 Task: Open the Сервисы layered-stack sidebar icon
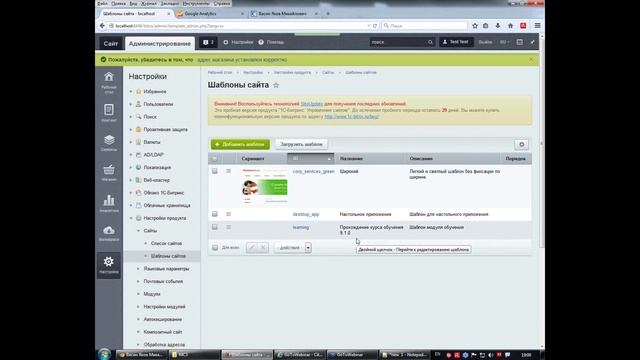tap(109, 143)
